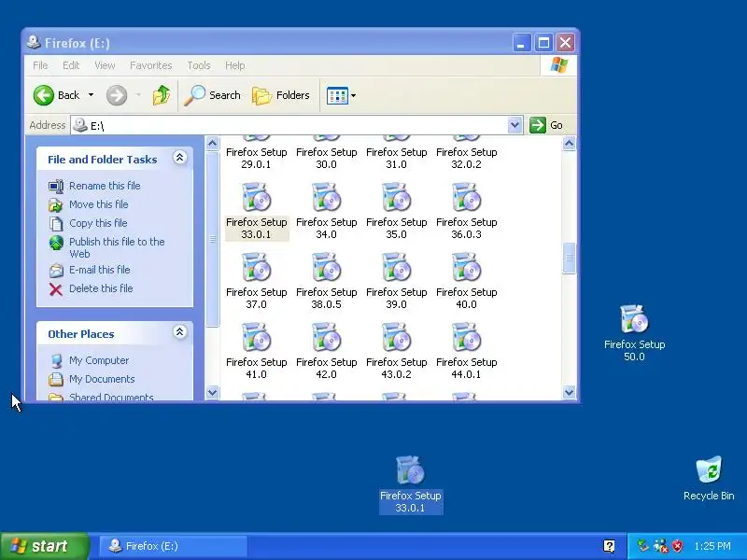Click Firefox (E:) taskbar button

click(x=173, y=546)
